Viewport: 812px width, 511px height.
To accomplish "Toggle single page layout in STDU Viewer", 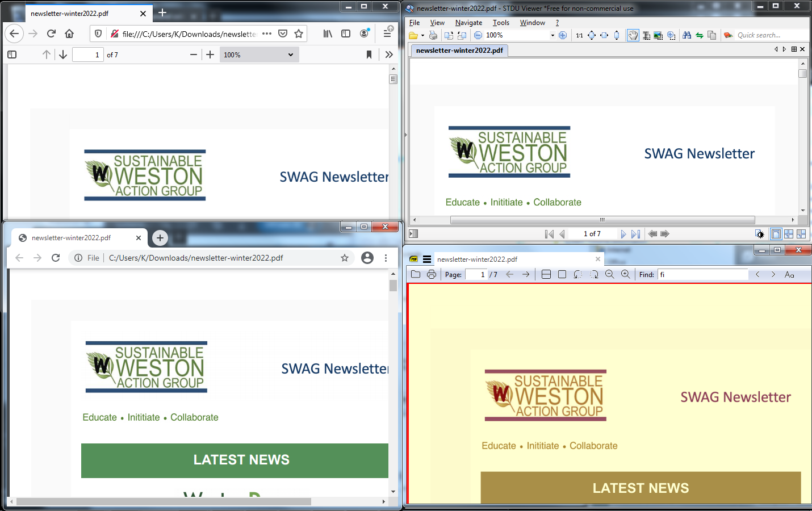I will pos(776,234).
